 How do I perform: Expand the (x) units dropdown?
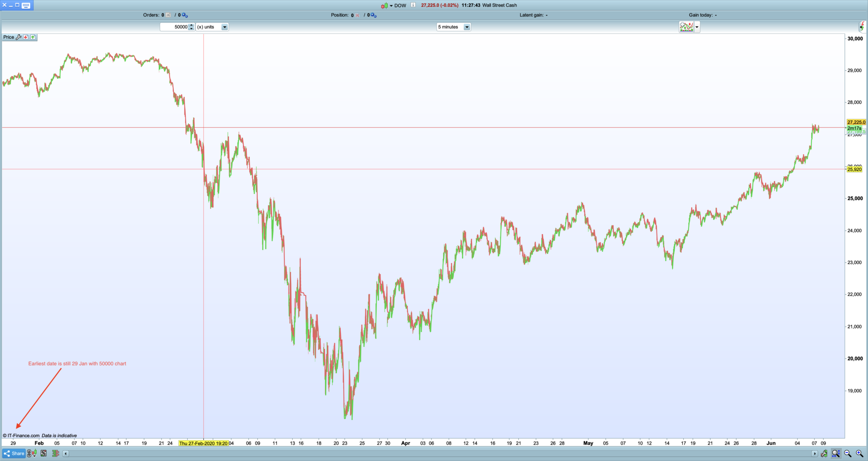pos(225,27)
